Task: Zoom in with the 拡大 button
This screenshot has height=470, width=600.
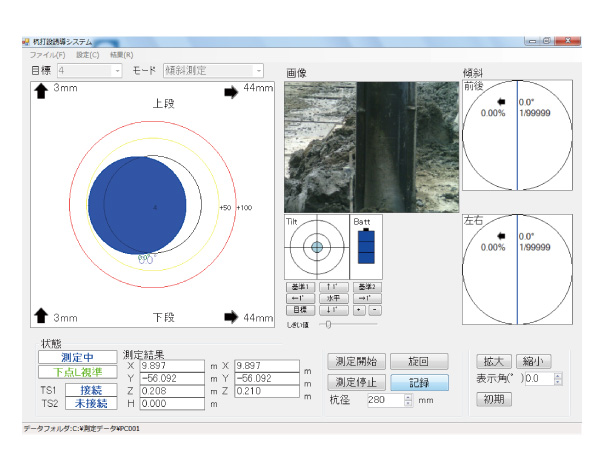Action: tap(494, 361)
